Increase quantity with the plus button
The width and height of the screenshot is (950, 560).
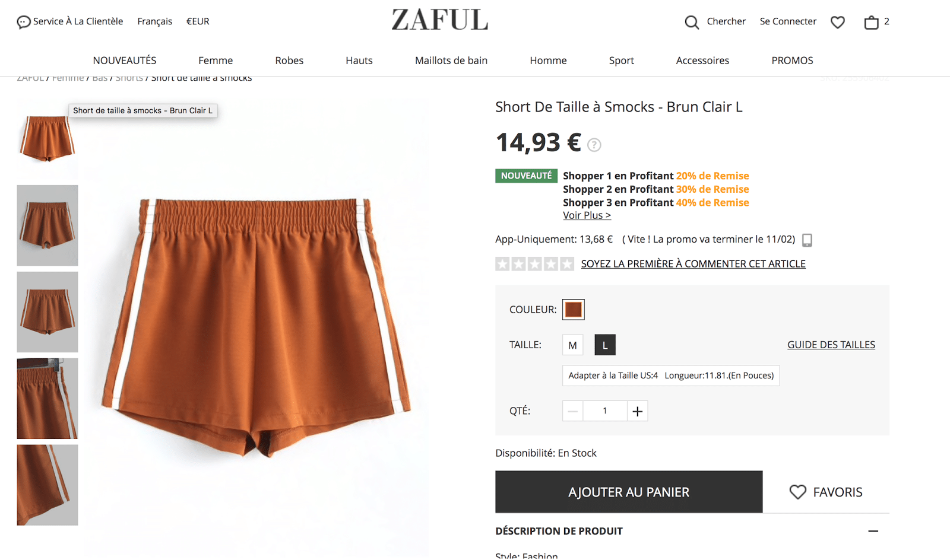[638, 411]
